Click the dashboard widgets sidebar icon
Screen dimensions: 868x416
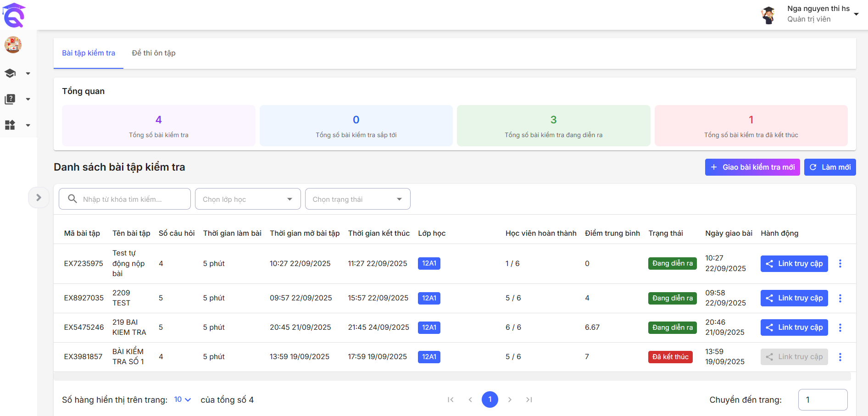[x=10, y=125]
